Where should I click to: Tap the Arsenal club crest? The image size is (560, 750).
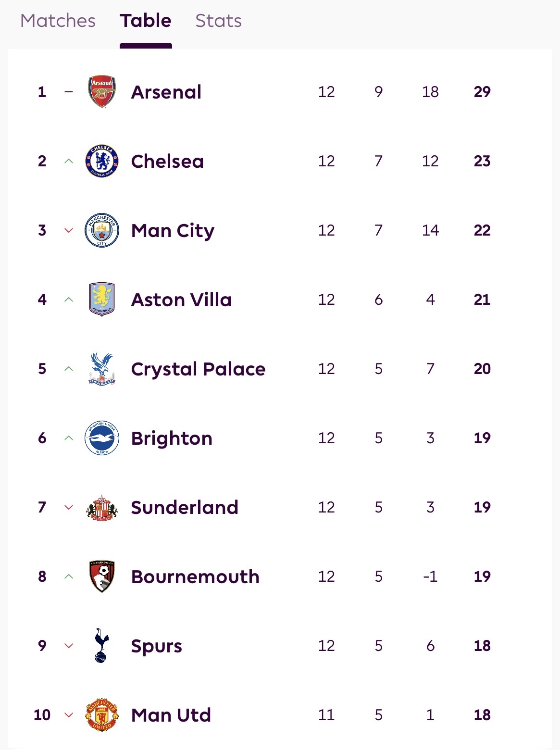[102, 91]
